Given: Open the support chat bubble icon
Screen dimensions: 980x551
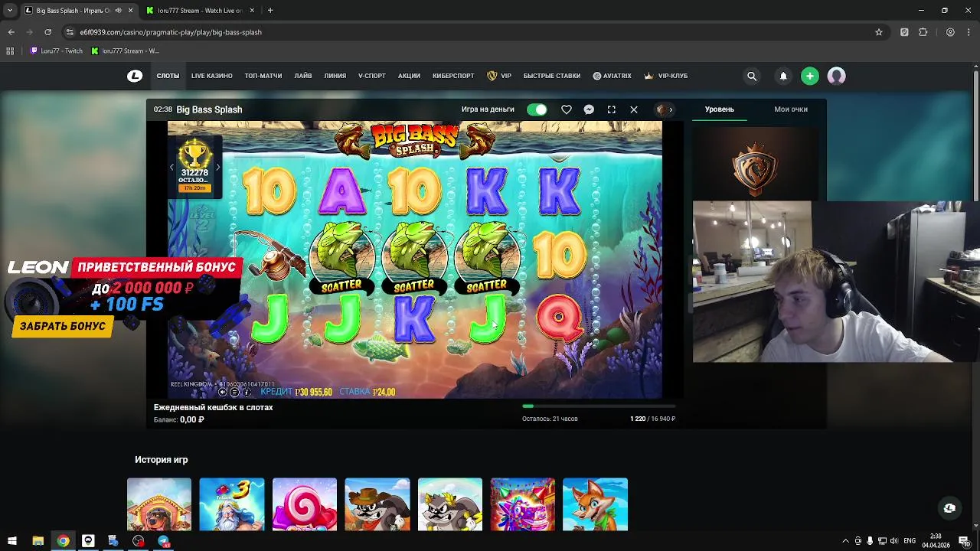Looking at the screenshot, I should point(949,508).
